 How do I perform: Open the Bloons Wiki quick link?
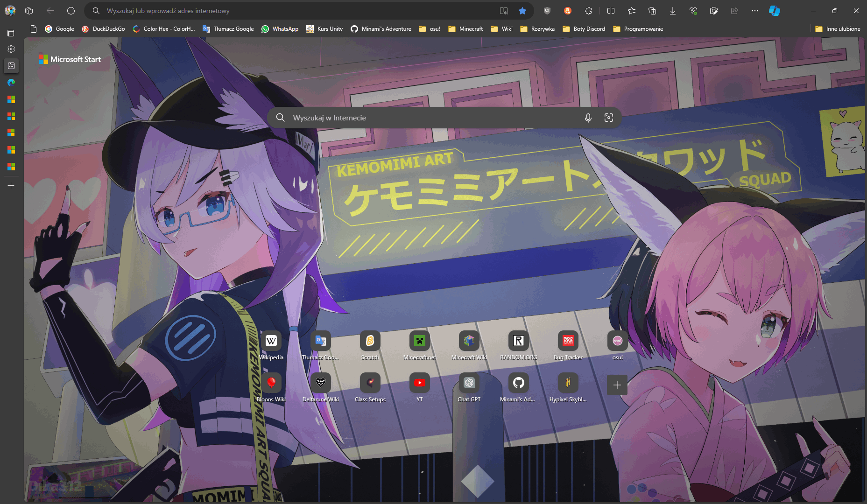(x=271, y=388)
